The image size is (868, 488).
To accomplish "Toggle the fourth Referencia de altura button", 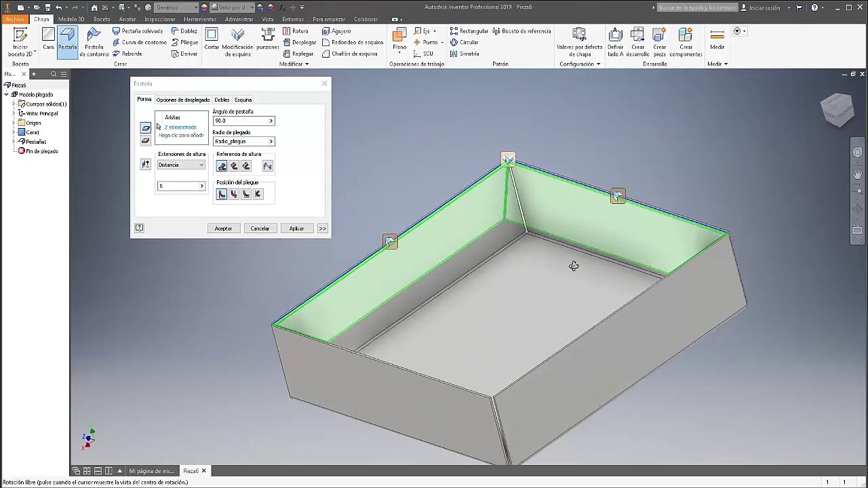I will point(268,166).
